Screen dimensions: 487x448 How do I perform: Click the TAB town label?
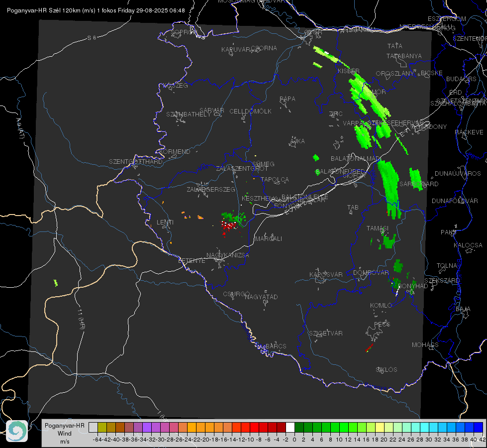[353, 208]
